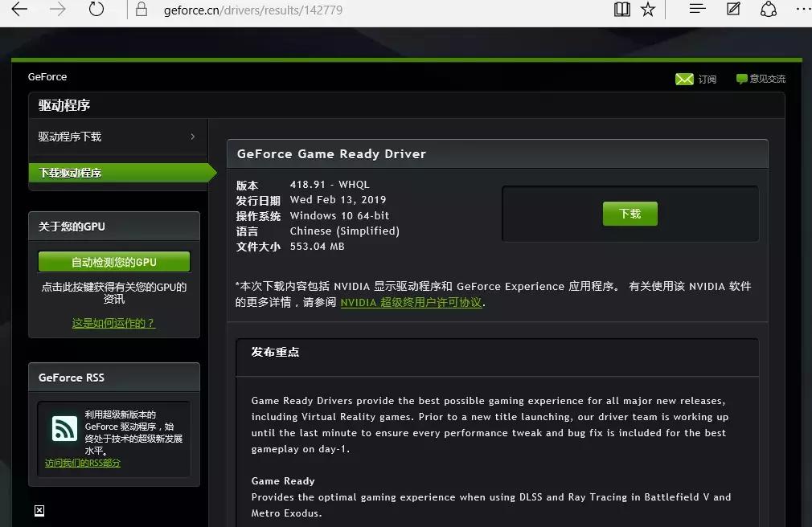The image size is (812, 527).
Task: Click the 访问我们的RSS部分 link
Action: pyautogui.click(x=82, y=463)
